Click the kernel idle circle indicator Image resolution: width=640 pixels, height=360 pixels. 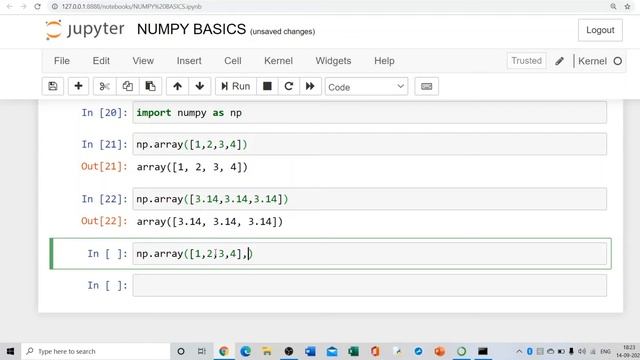618,61
